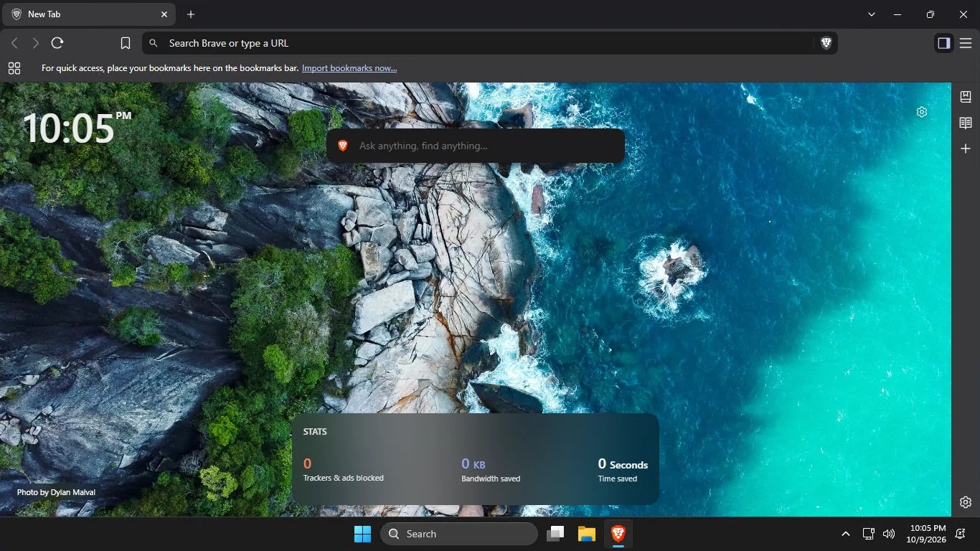Open Task View from the taskbar
Viewport: 980px width, 551px height.
(x=555, y=534)
